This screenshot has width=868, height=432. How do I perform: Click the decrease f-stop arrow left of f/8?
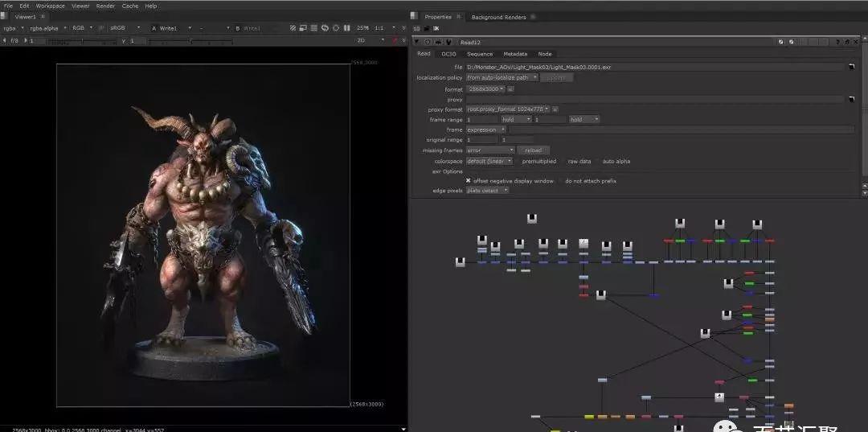[5, 40]
